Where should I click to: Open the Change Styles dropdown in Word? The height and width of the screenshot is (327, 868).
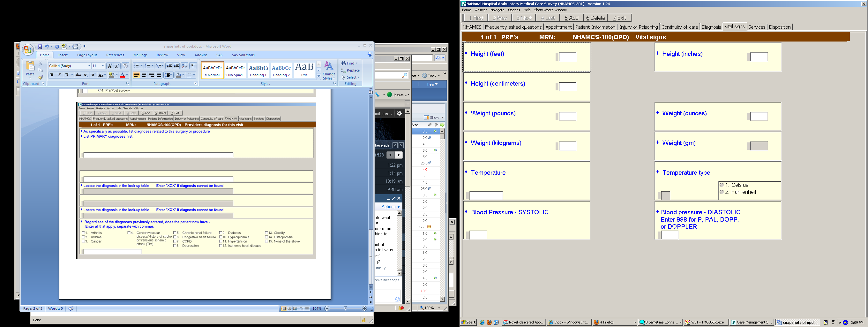[x=329, y=71]
